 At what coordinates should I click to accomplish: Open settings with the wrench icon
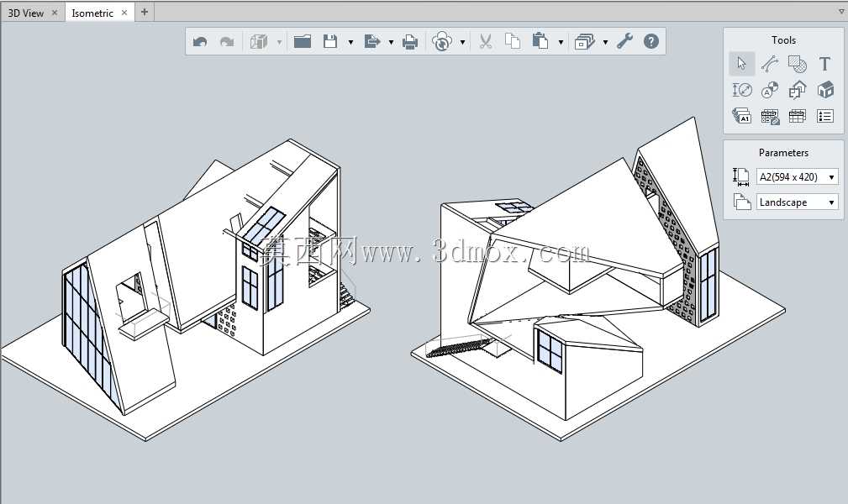[624, 41]
